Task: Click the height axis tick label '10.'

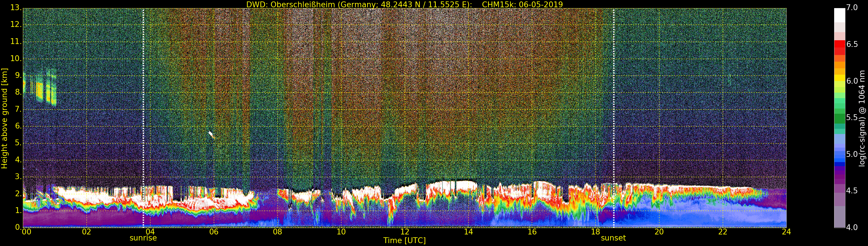Action: (16, 58)
